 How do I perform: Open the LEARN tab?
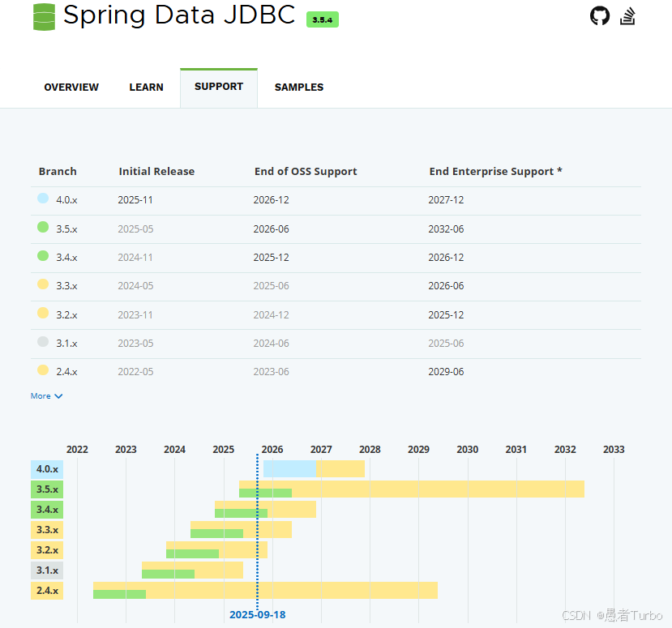click(x=146, y=87)
